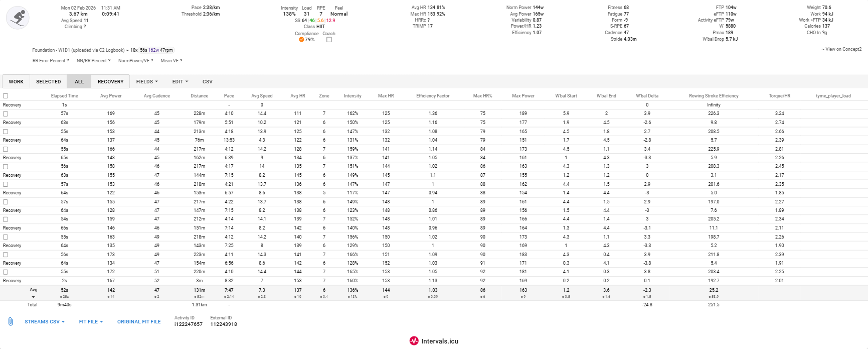The height and width of the screenshot is (349, 868).
Task: Switch to the RECOVERY tab
Action: [x=110, y=82]
